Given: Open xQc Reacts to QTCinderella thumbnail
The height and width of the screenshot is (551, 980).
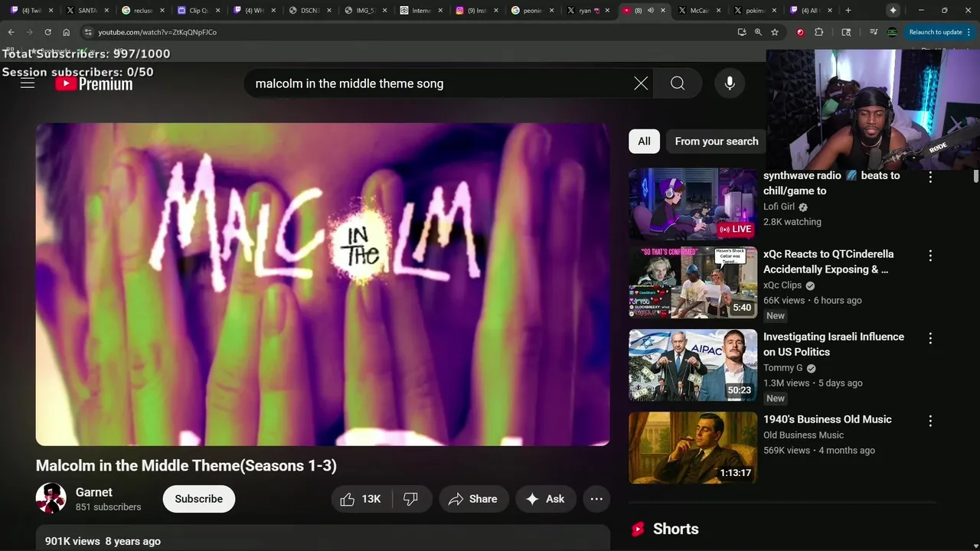Looking at the screenshot, I should point(693,282).
